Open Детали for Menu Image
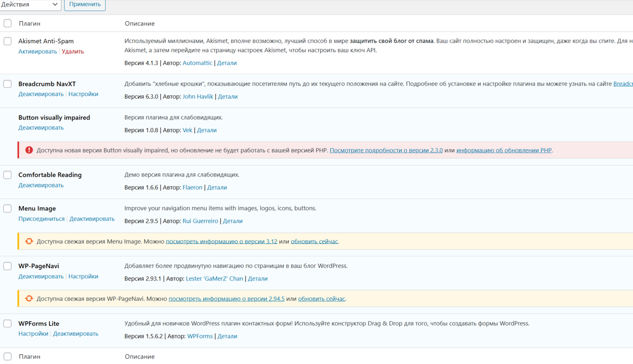 (x=232, y=221)
